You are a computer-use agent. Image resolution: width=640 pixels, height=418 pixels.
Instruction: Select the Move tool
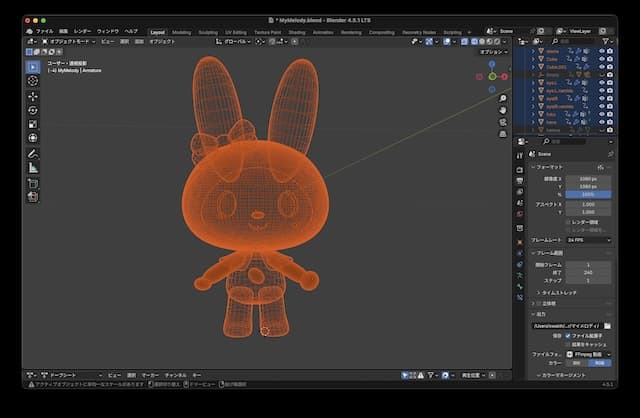(32, 96)
